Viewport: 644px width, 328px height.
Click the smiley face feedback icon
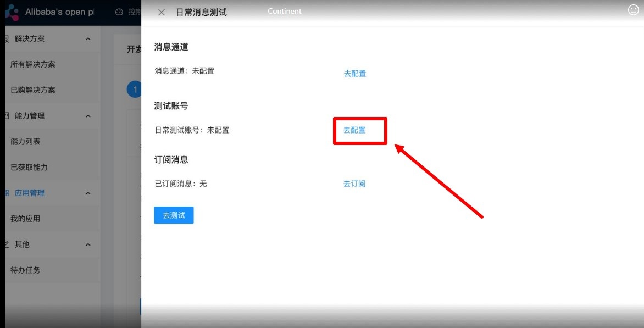633,10
